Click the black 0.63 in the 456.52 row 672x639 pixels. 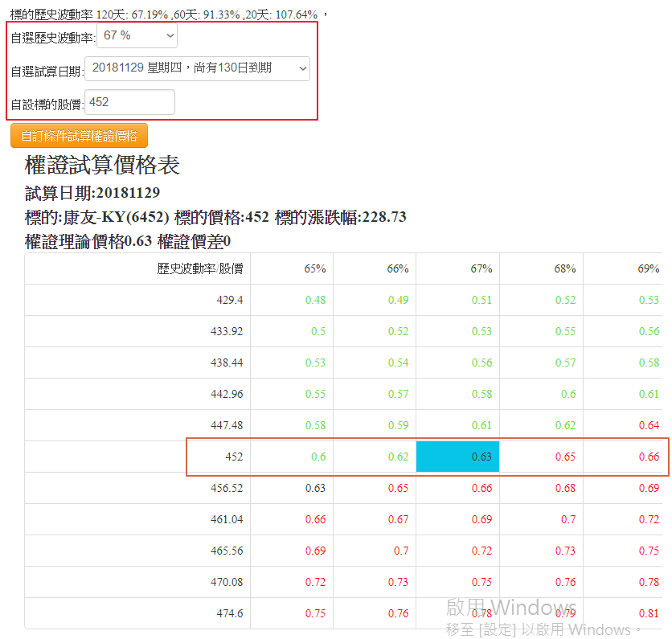coord(315,488)
